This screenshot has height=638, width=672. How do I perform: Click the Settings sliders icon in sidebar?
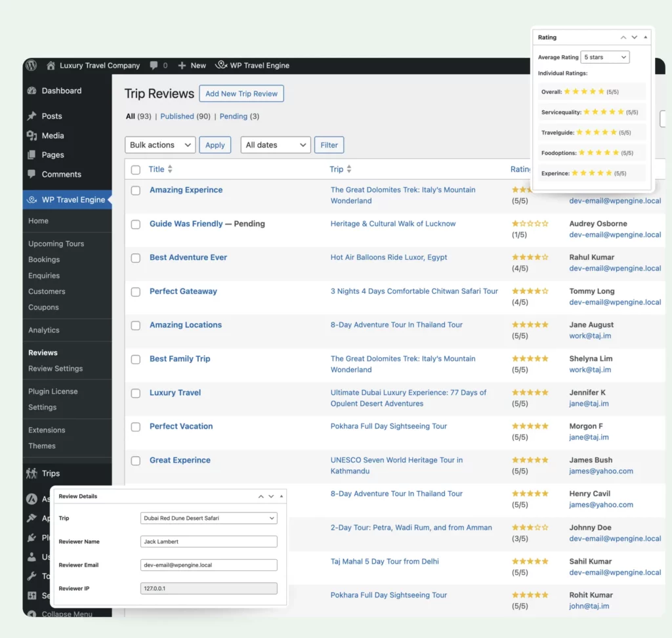pos(31,595)
